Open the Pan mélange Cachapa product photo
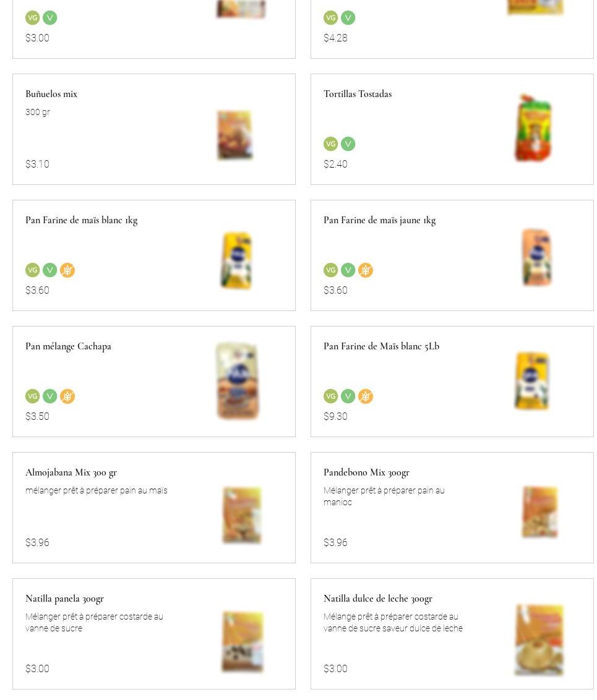 pyautogui.click(x=237, y=381)
